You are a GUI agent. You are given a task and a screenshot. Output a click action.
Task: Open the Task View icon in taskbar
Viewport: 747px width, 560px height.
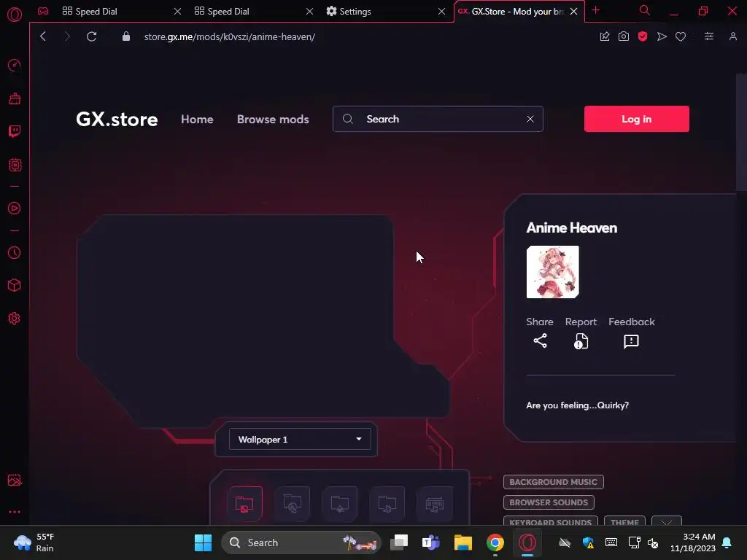click(399, 542)
